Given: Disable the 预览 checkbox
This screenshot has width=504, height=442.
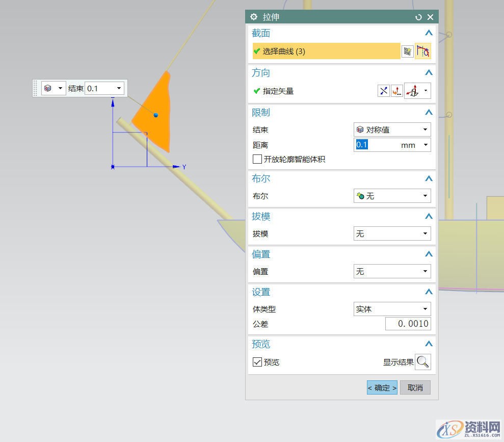Looking at the screenshot, I should pyautogui.click(x=257, y=362).
